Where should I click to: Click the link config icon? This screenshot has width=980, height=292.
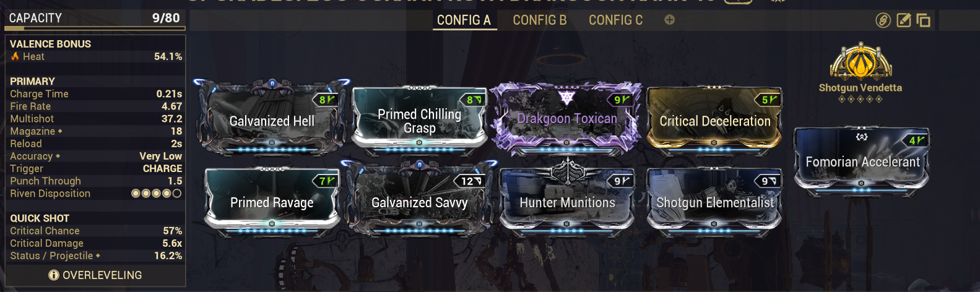point(883,20)
